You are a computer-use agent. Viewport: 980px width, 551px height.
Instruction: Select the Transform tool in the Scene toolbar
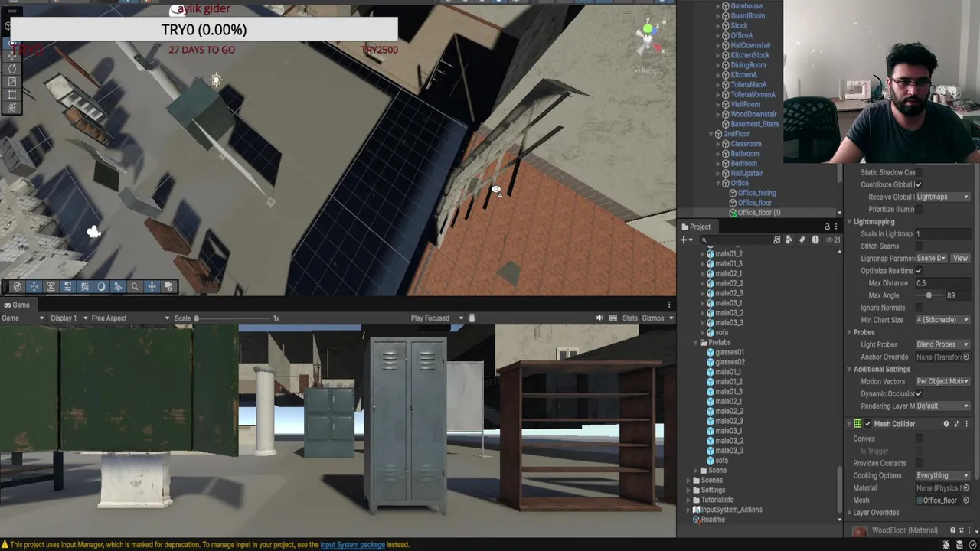pos(11,108)
